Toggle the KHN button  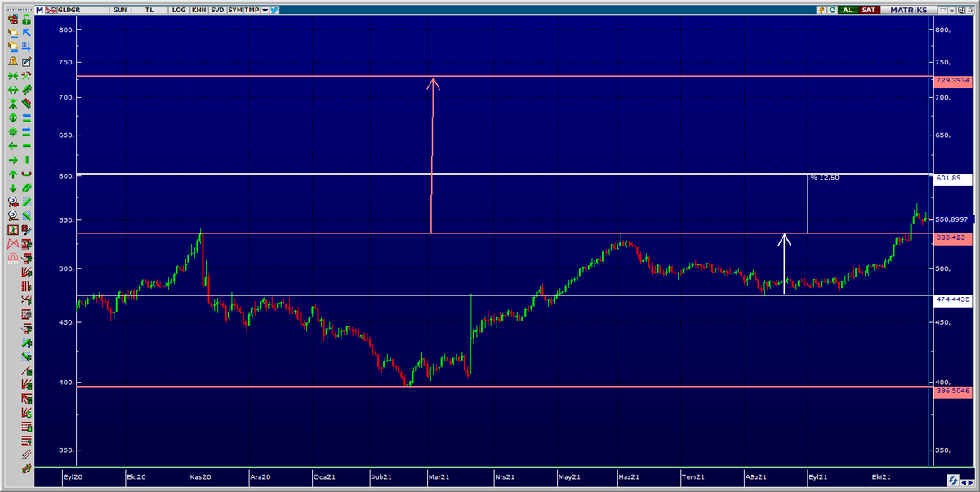[198, 10]
